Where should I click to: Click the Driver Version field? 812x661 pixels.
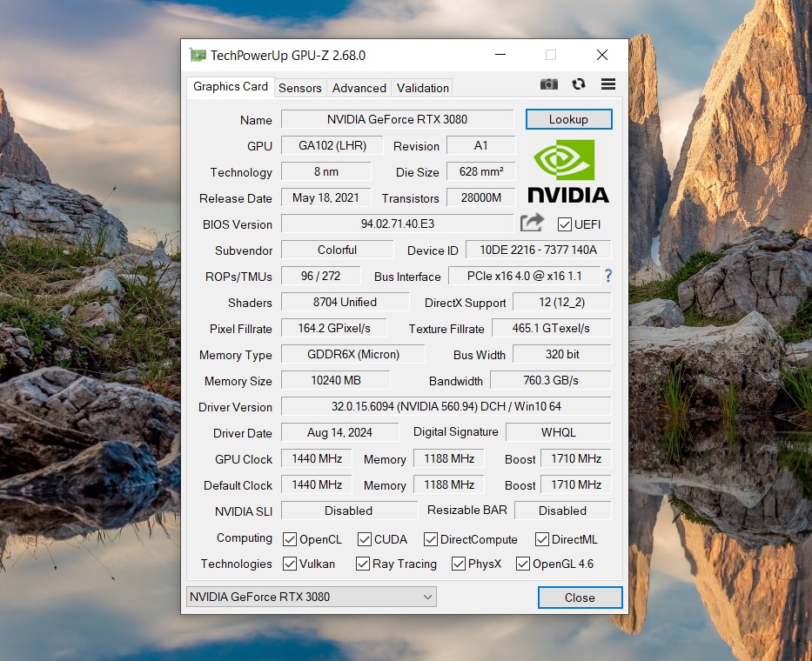click(446, 406)
